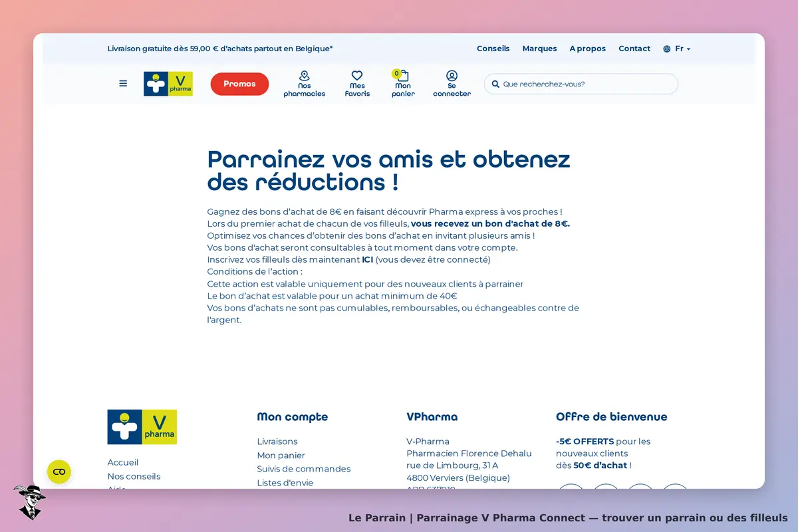
Task: Click the Mon compte footer heading
Action: coord(293,417)
